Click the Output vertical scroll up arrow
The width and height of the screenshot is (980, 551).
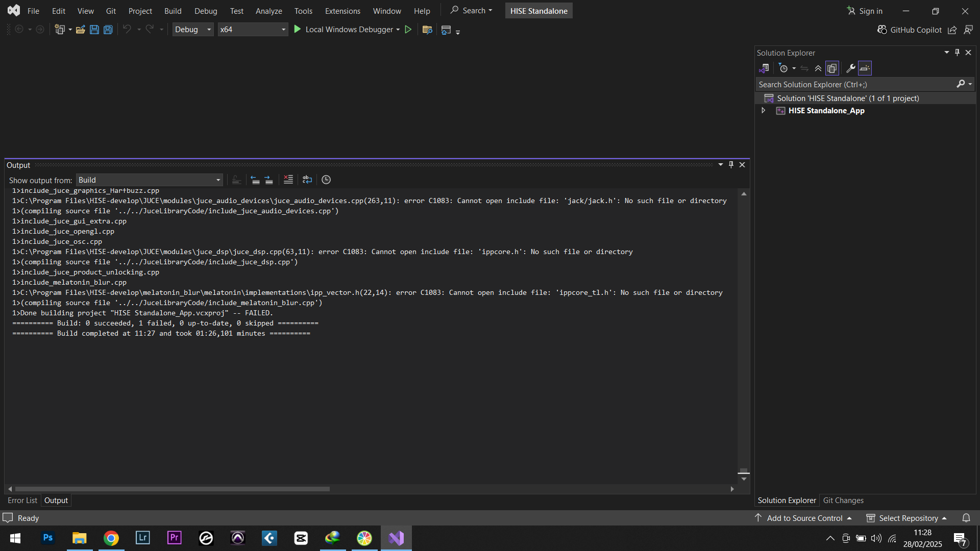[744, 194]
